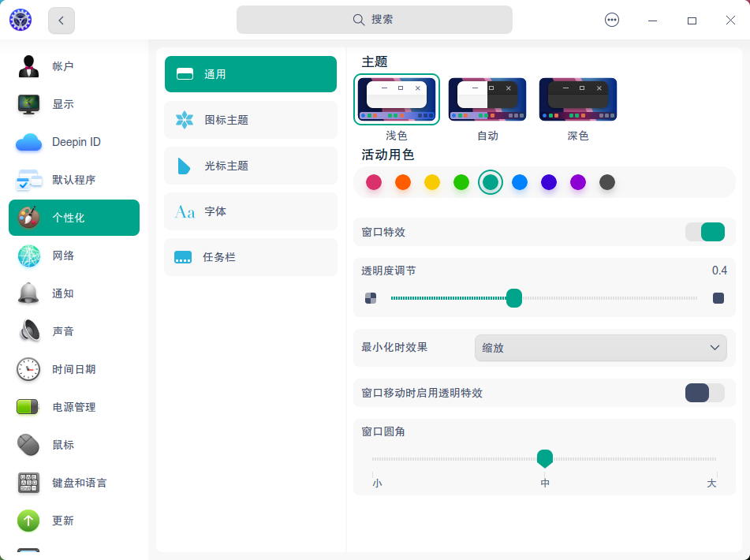
Task: Open the 电源管理 (Power) settings section
Action: pos(75,406)
